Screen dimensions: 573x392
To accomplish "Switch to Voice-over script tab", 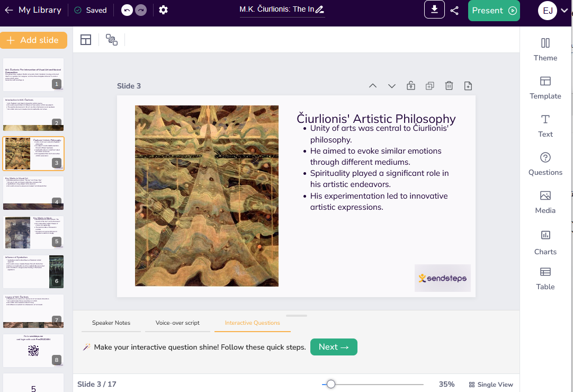I will pyautogui.click(x=177, y=323).
